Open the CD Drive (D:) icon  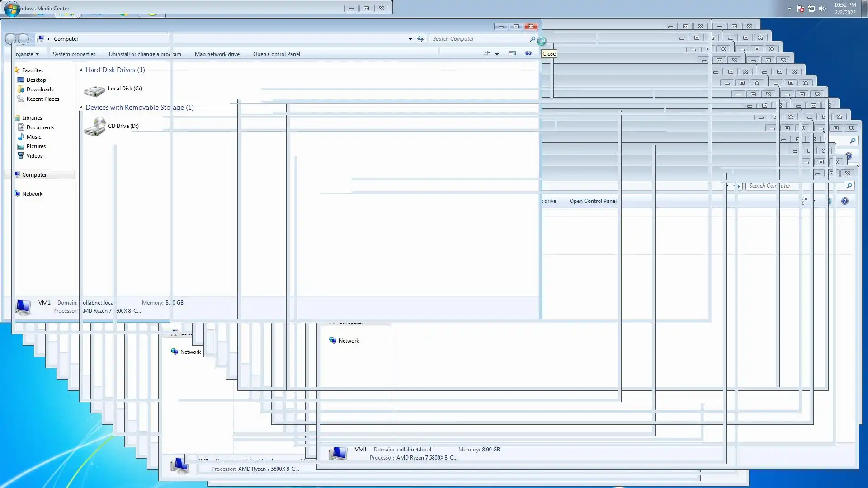tap(94, 127)
